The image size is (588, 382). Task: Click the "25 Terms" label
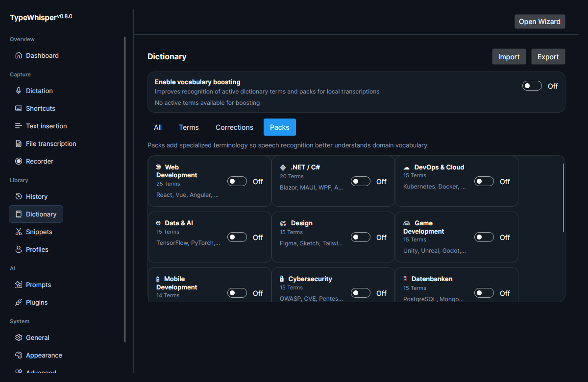(x=168, y=184)
